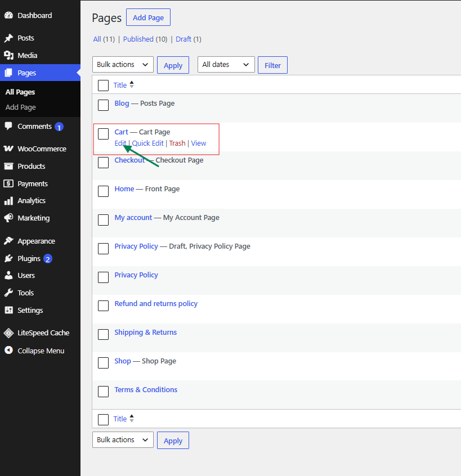This screenshot has height=476, width=461.
Task: Open the Appearance menu
Action: pyautogui.click(x=40, y=241)
